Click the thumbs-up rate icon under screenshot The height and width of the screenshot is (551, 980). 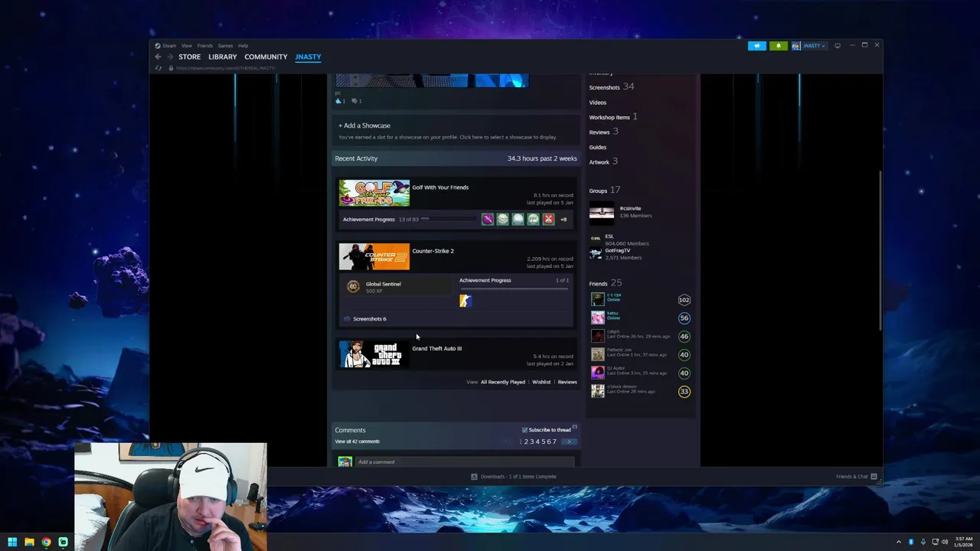[338, 101]
